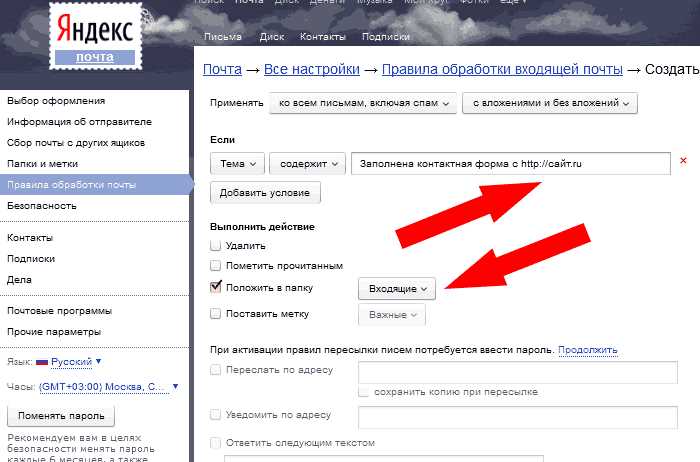Viewport: 700px width, 462px height.
Task: Open the Тема condition dropdown
Action: pos(238,163)
